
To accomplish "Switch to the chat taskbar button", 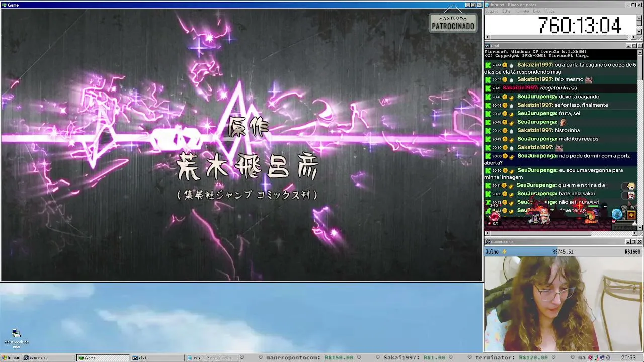I will [157, 358].
